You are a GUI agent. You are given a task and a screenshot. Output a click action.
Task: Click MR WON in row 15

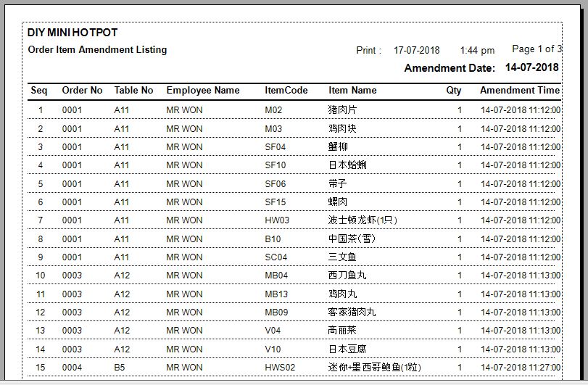pos(184,368)
